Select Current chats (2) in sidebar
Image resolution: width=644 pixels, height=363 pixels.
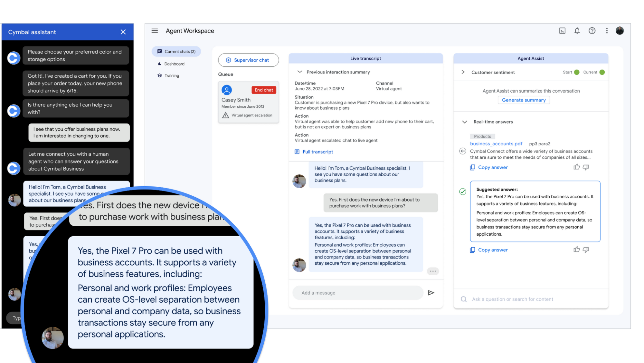coord(176,52)
